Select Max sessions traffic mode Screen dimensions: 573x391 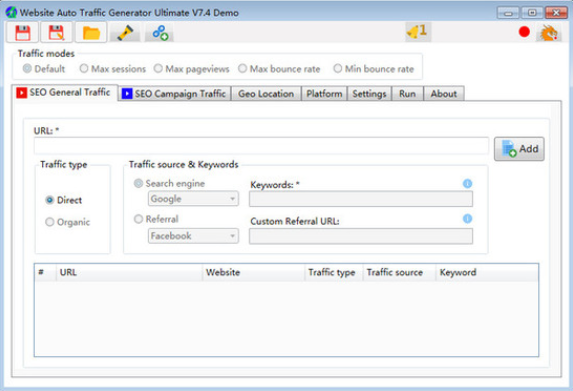113,69
